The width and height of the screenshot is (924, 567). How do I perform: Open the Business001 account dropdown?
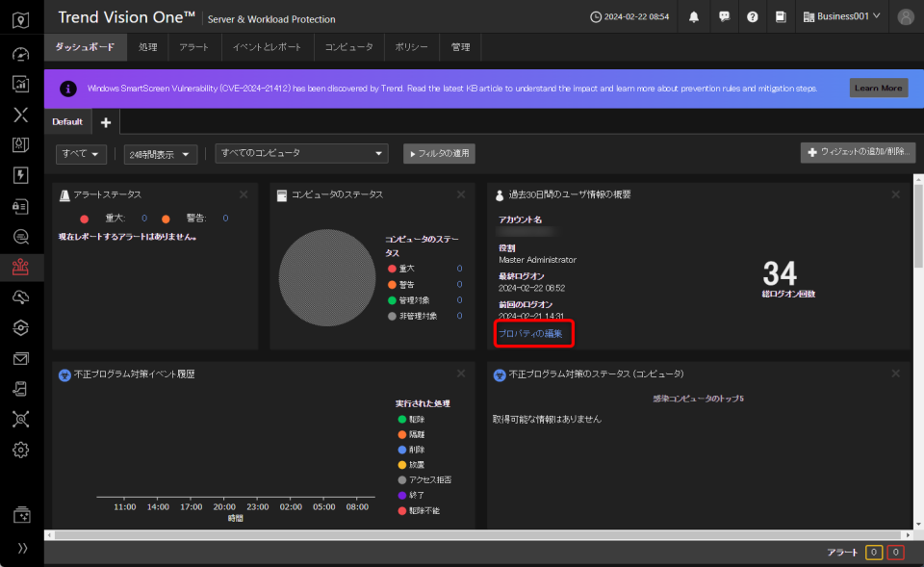coord(841,16)
